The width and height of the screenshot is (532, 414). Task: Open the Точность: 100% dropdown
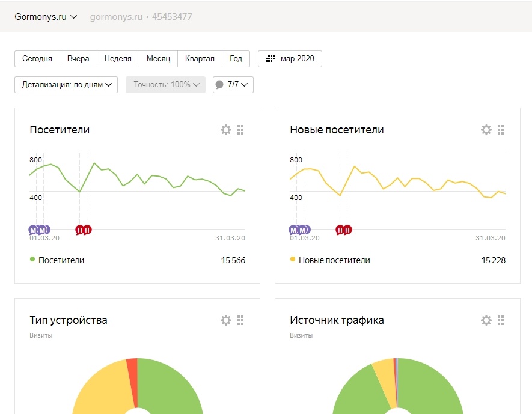165,85
